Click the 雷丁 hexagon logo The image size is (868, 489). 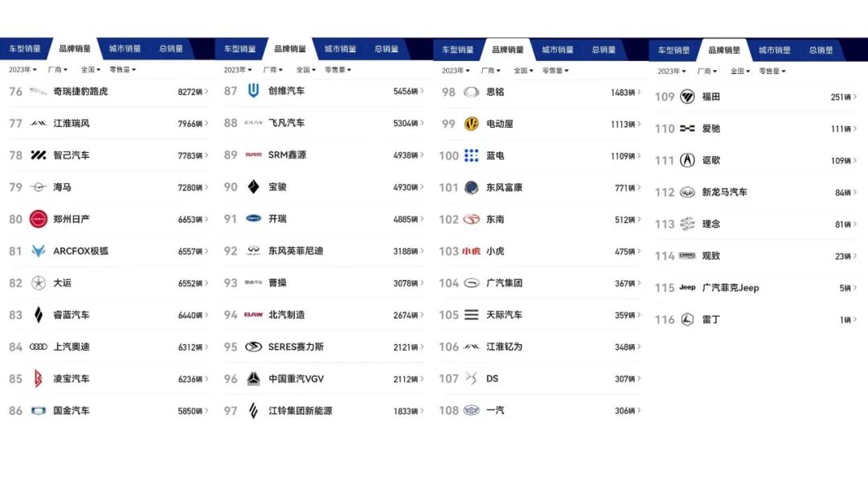point(687,319)
